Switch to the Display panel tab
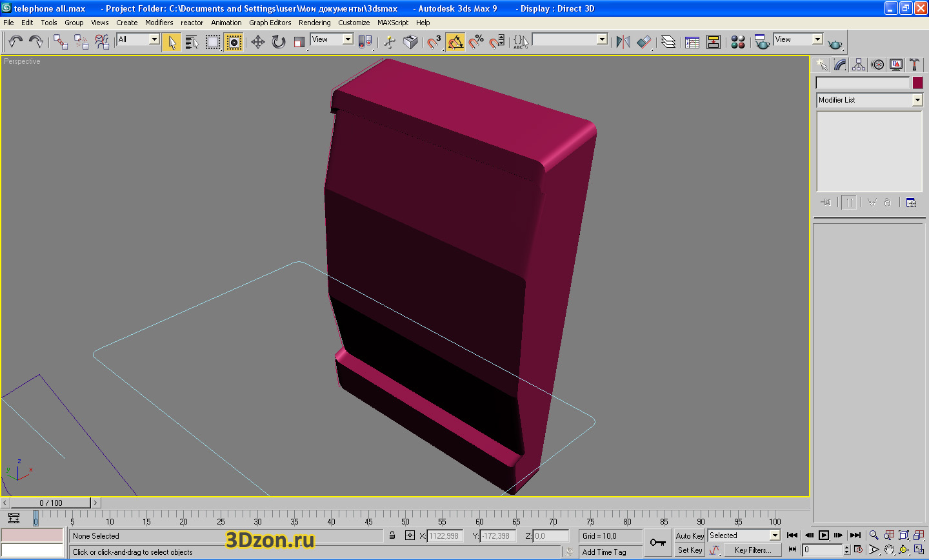This screenshot has height=560, width=929. [896, 65]
